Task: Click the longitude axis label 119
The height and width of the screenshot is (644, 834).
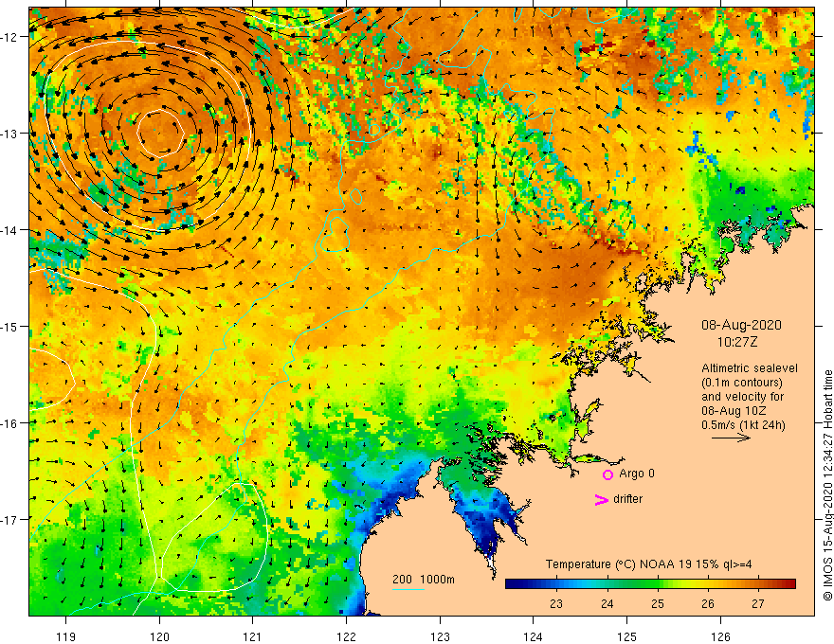Action: [x=66, y=636]
